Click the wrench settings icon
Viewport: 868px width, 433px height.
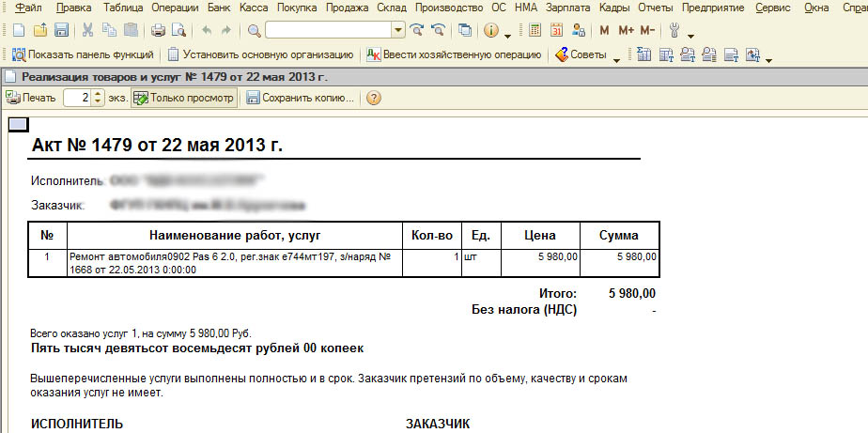(x=674, y=31)
